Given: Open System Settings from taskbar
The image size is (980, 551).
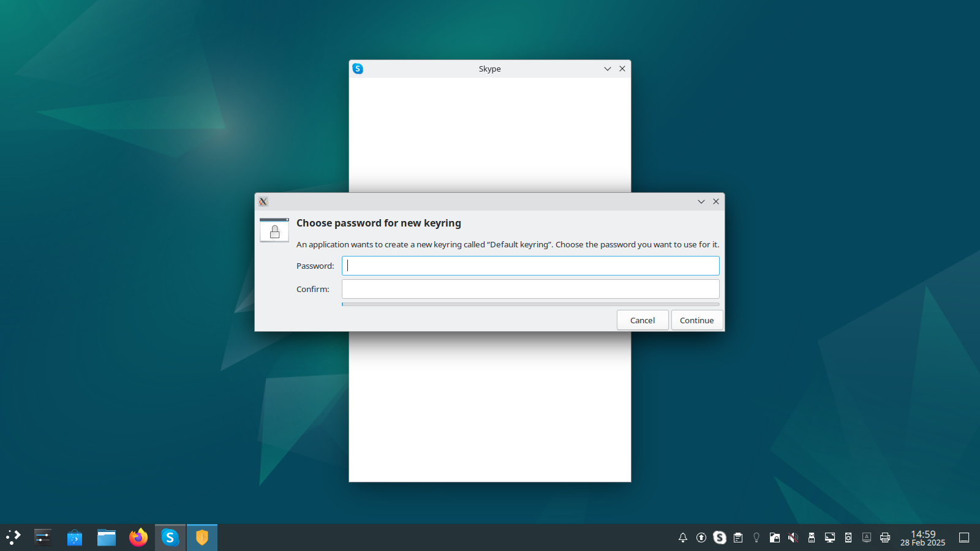Looking at the screenshot, I should [43, 538].
